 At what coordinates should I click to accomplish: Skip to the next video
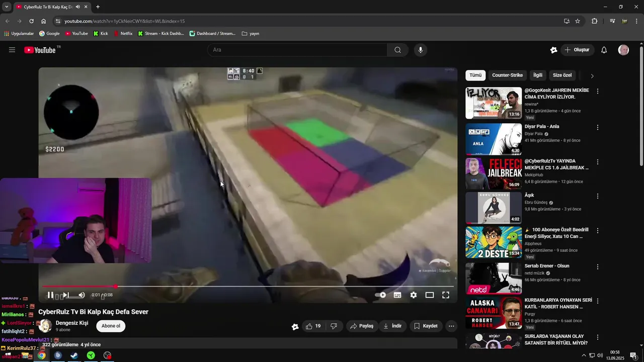65,295
